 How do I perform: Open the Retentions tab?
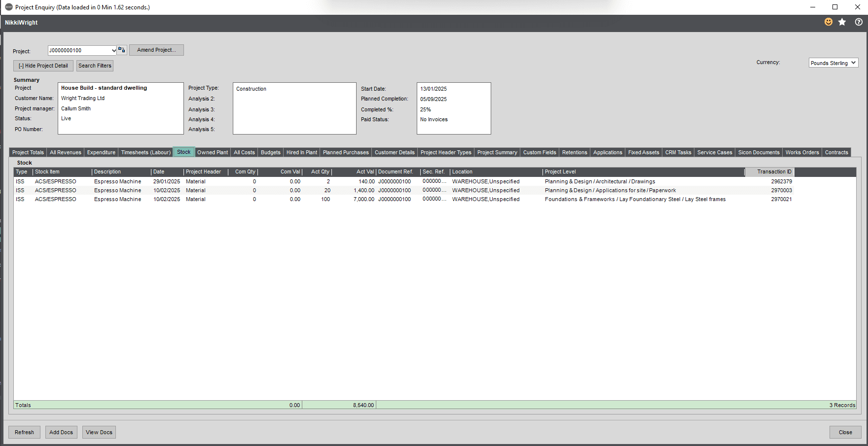click(x=575, y=152)
